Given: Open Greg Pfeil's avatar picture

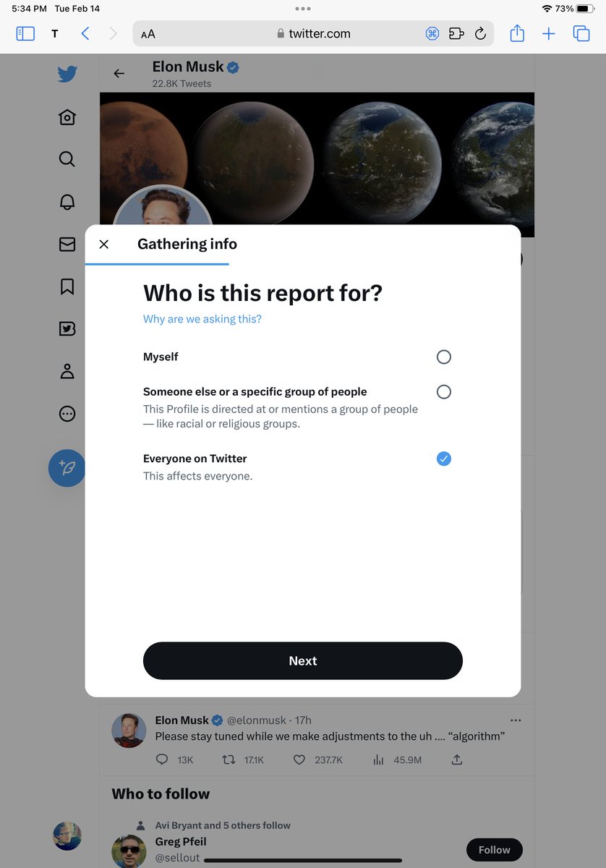Looking at the screenshot, I should click(129, 850).
